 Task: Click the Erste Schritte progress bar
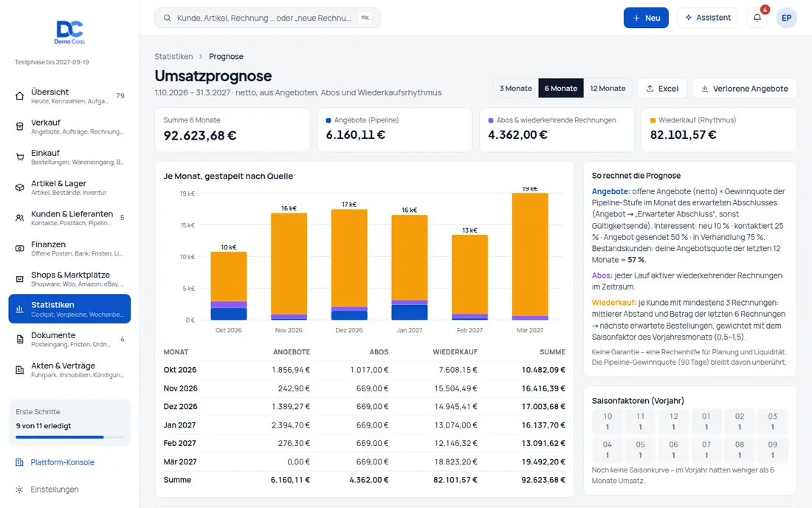pos(69,437)
